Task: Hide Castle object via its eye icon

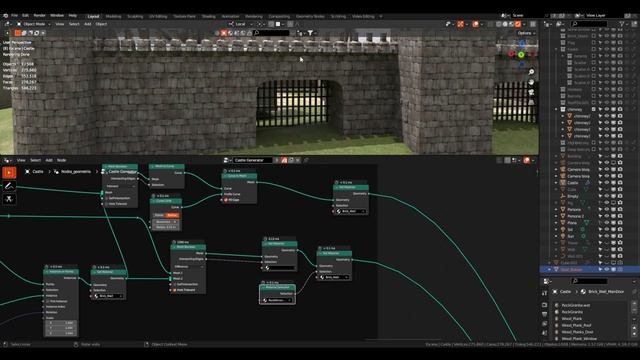Action: coord(607,183)
